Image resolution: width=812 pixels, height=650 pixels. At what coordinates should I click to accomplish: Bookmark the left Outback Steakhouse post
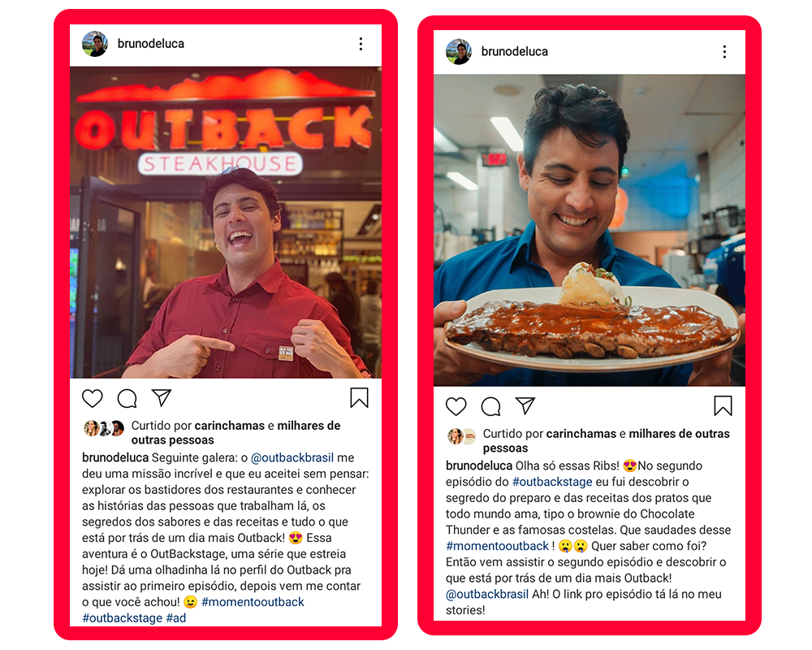click(x=359, y=397)
